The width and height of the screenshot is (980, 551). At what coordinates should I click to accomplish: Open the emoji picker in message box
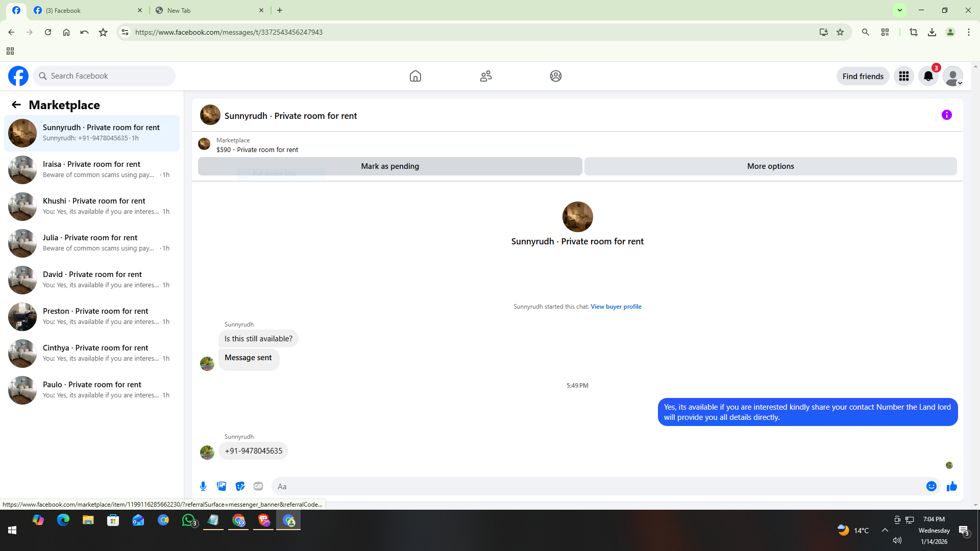click(x=931, y=486)
